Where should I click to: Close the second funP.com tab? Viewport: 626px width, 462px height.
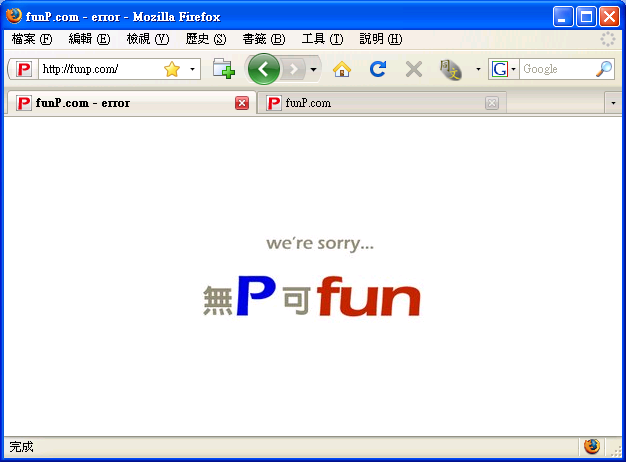pyautogui.click(x=492, y=103)
